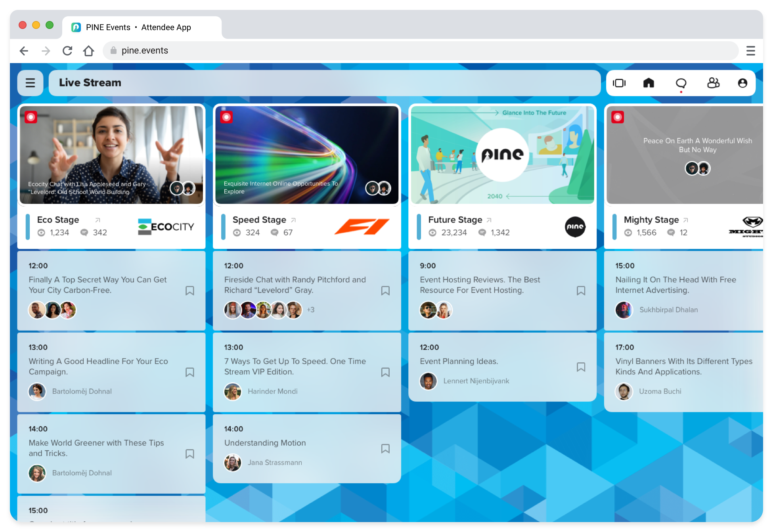Reload the page in the browser
773x532 pixels.
point(67,51)
